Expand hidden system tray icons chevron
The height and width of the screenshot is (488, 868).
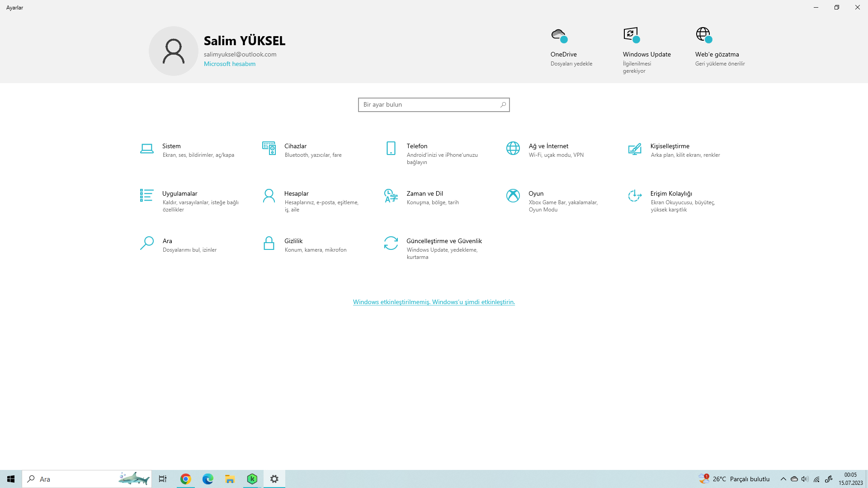click(x=783, y=479)
